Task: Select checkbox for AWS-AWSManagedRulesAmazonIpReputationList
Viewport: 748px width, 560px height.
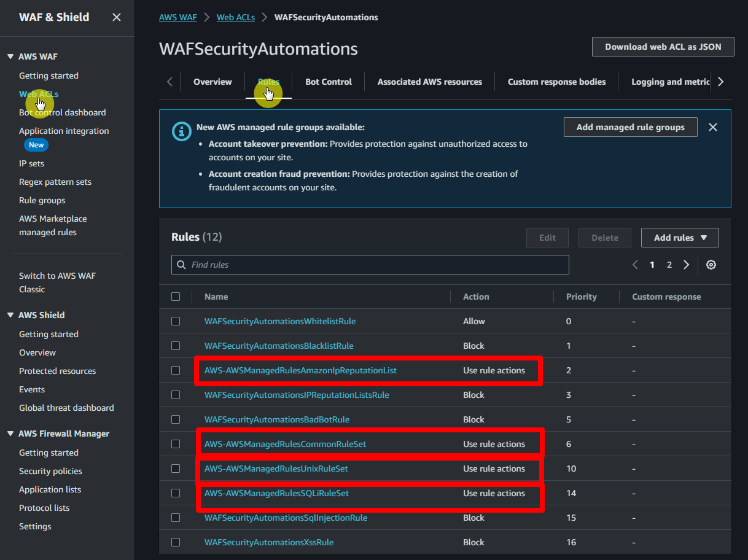Action: (x=176, y=370)
